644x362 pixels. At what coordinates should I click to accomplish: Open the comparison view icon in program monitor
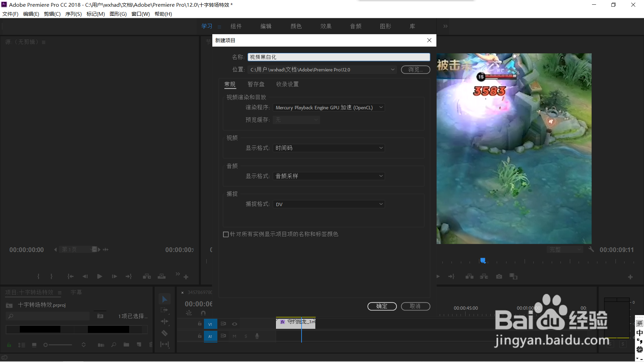(x=514, y=277)
